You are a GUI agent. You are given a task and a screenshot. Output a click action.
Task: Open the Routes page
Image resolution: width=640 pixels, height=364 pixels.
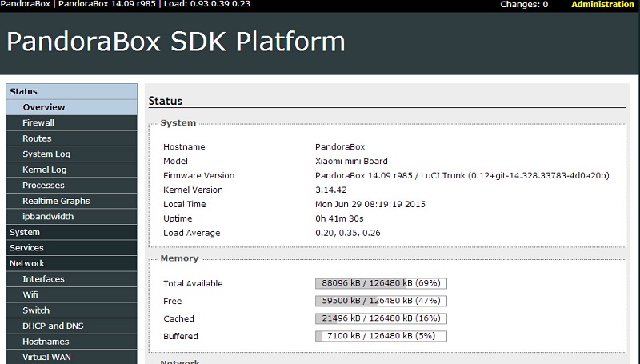(x=71, y=138)
